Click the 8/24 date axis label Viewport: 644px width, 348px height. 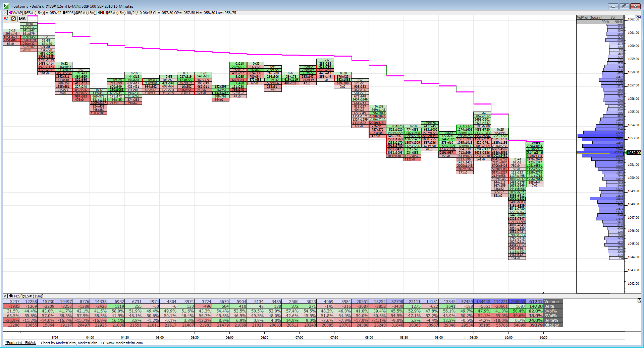[55, 338]
